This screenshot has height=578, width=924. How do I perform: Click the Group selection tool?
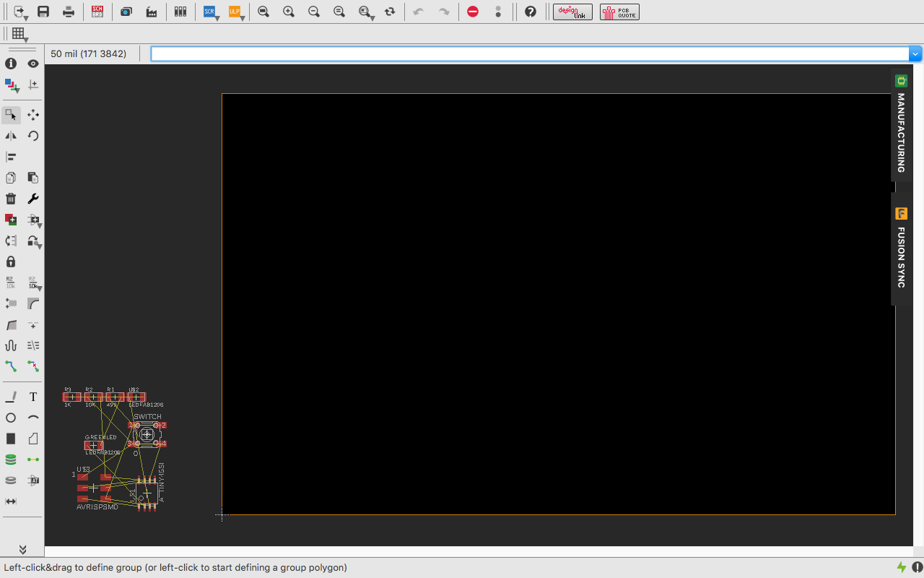coord(11,115)
